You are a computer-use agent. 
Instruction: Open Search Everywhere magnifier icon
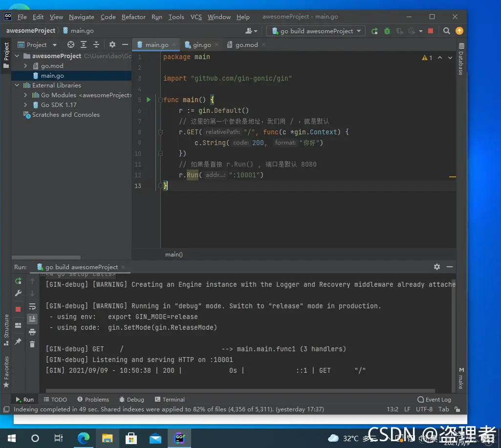[x=447, y=31]
